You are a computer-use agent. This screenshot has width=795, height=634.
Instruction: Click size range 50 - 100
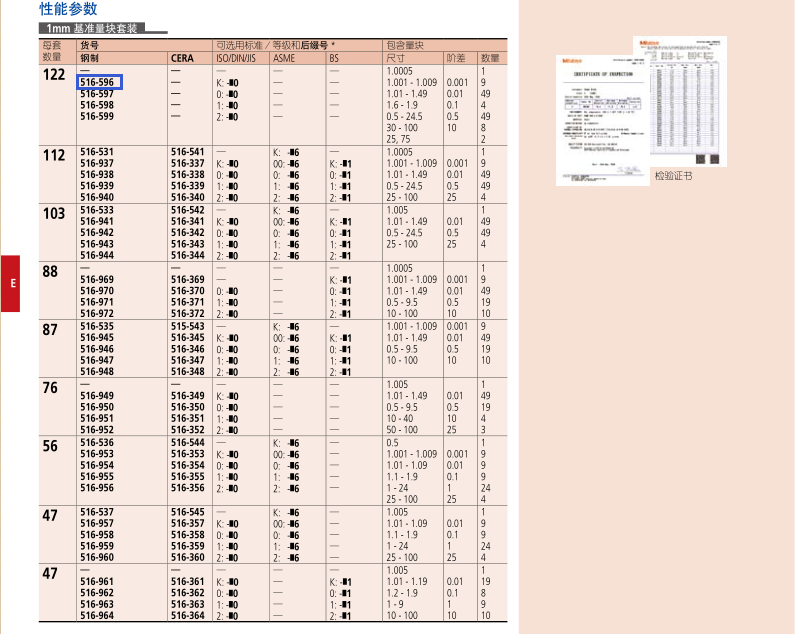(x=402, y=430)
